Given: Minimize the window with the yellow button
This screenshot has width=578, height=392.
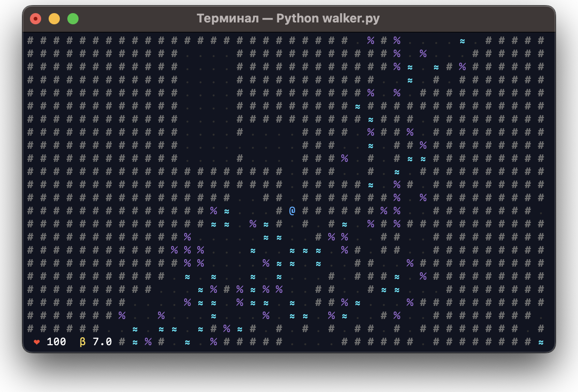Looking at the screenshot, I should tap(54, 19).
